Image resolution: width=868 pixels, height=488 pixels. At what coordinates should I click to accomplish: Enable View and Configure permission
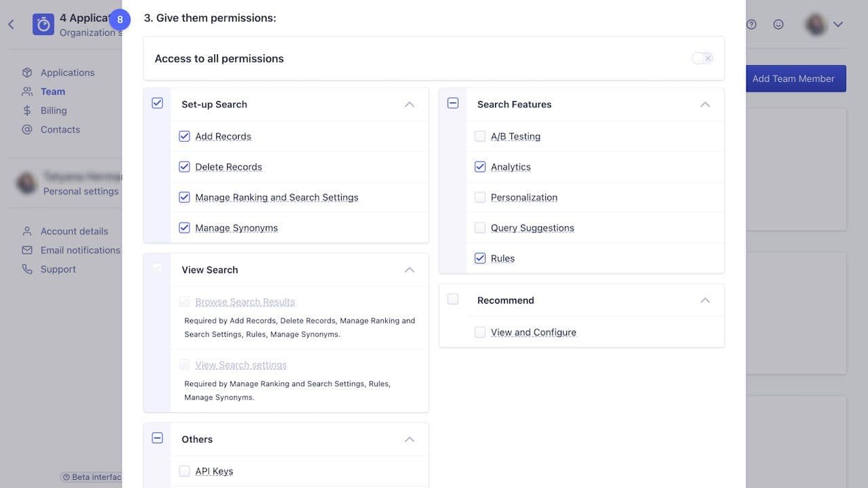tap(480, 332)
